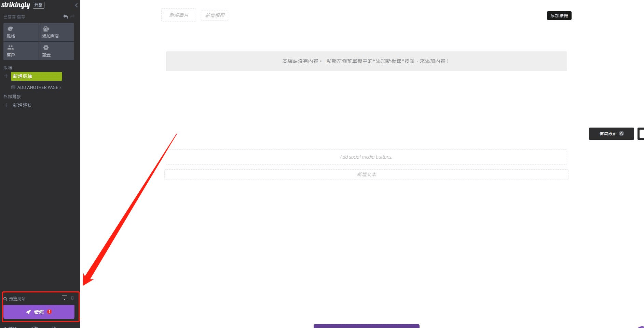Switch to mobile preview with the phone icon
Image resolution: width=644 pixels, height=328 pixels.
pos(72,298)
